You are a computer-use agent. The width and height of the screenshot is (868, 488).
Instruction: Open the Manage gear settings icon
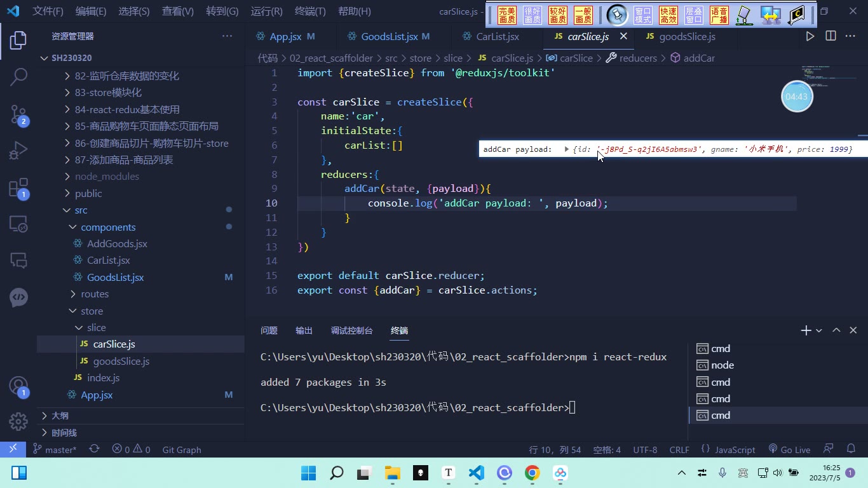pos(18,421)
